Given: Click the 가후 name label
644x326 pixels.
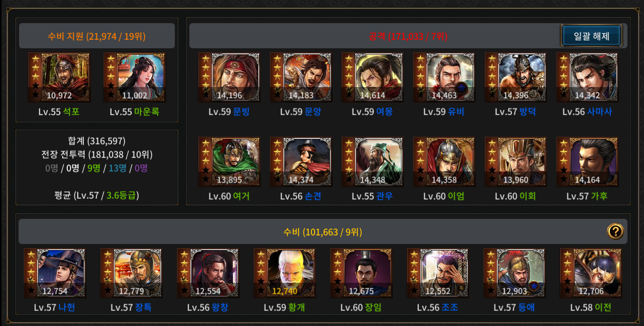Looking at the screenshot, I should coord(599,196).
